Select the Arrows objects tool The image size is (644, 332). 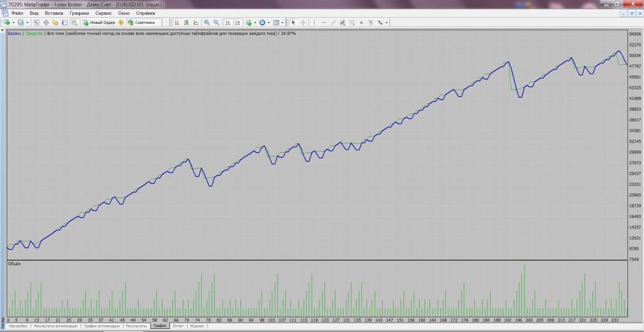point(380,22)
